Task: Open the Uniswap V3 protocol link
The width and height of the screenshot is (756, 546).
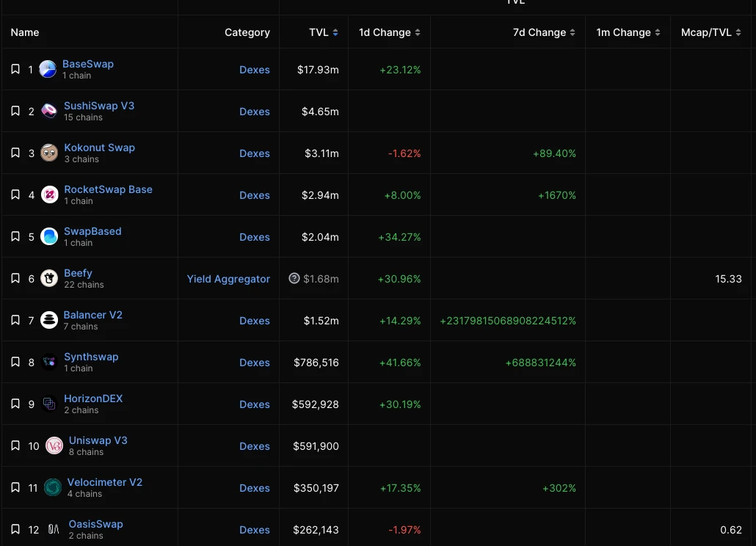Action: [x=98, y=440]
